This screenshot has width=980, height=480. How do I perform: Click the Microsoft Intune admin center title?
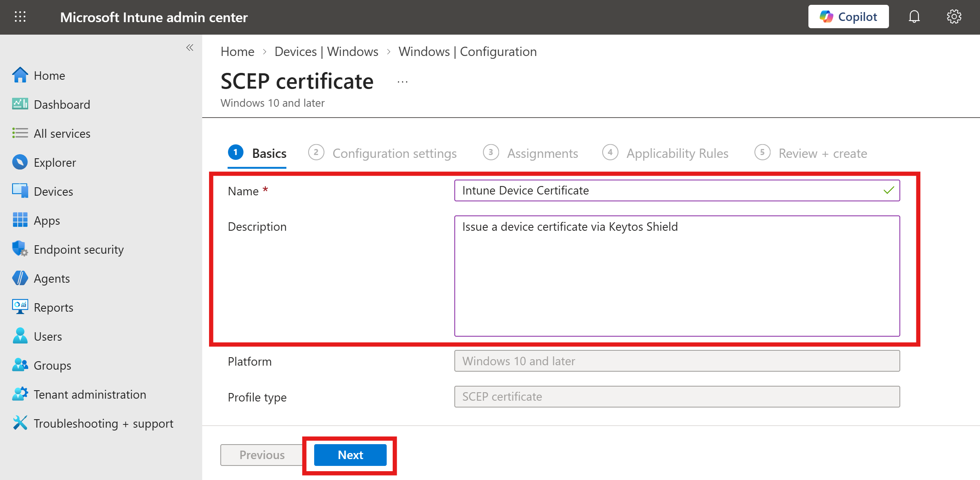[154, 17]
